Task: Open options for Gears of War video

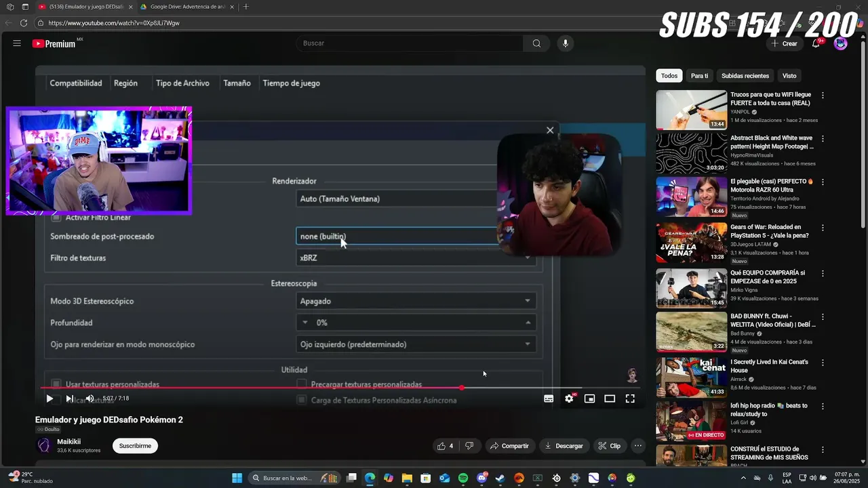Action: [x=823, y=228]
